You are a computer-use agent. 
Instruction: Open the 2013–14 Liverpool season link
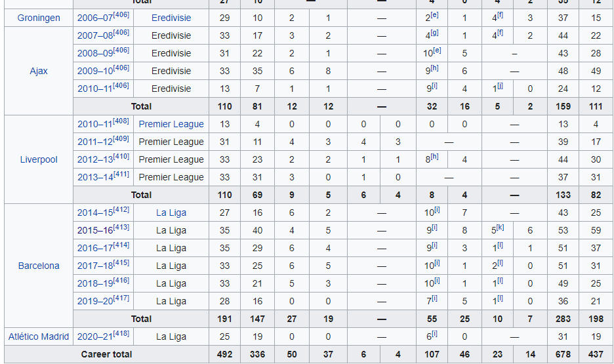click(95, 177)
